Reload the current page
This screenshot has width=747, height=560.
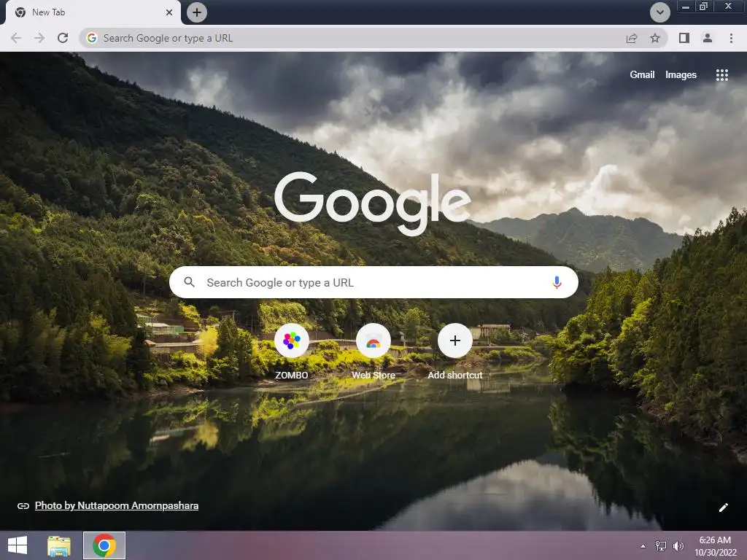click(63, 38)
